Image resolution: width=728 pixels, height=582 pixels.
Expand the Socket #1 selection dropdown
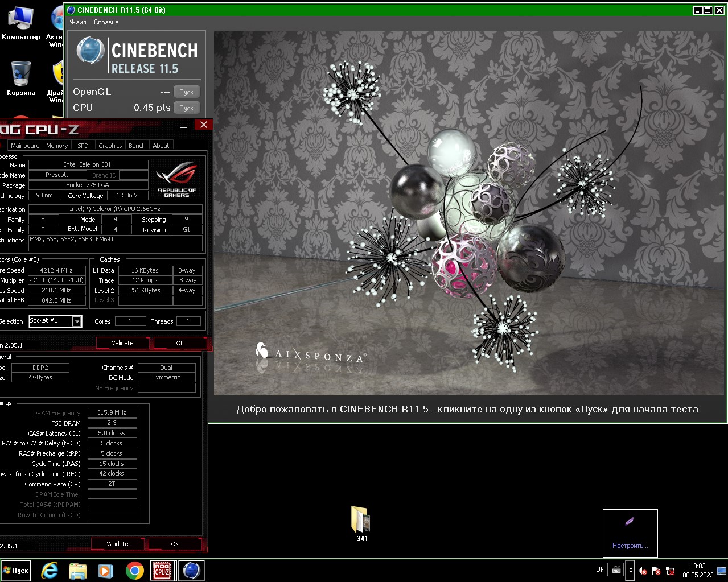(77, 321)
